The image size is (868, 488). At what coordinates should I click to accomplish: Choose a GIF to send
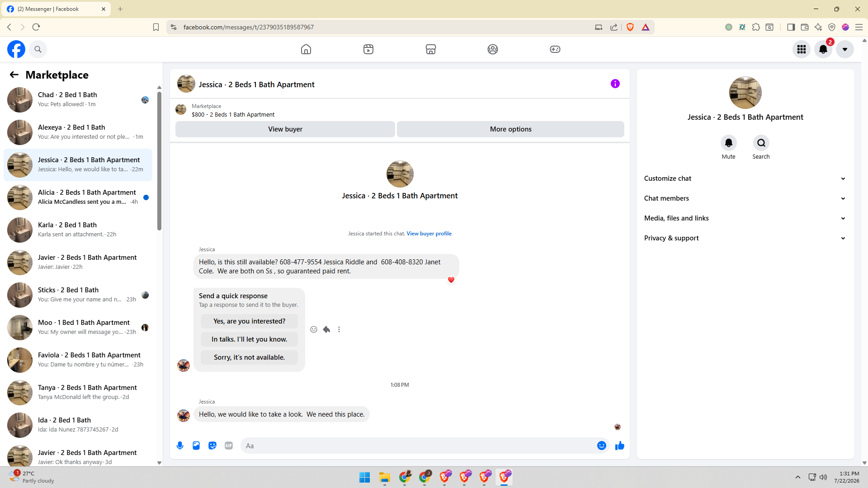pos(229,446)
